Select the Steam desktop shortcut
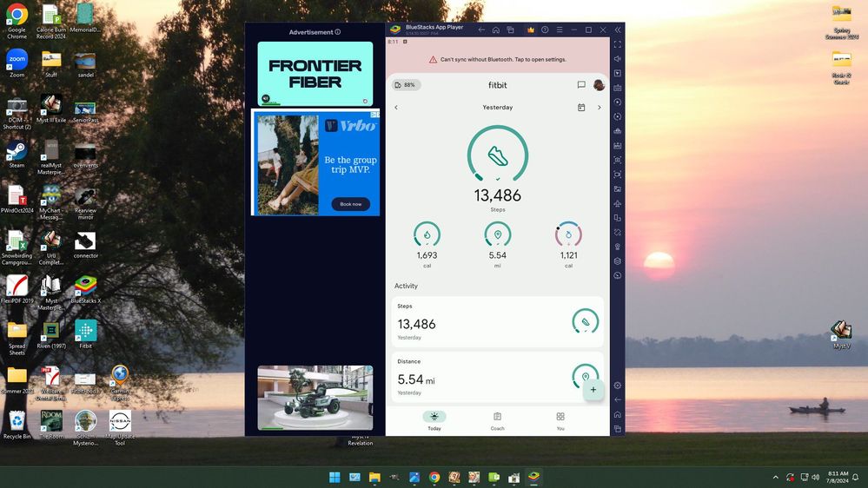This screenshot has width=868, height=488. click(17, 155)
